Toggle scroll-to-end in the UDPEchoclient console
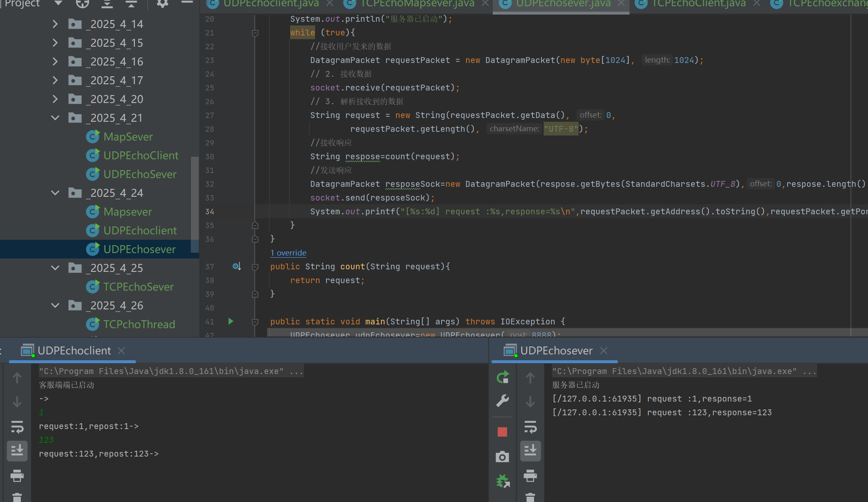 17,451
